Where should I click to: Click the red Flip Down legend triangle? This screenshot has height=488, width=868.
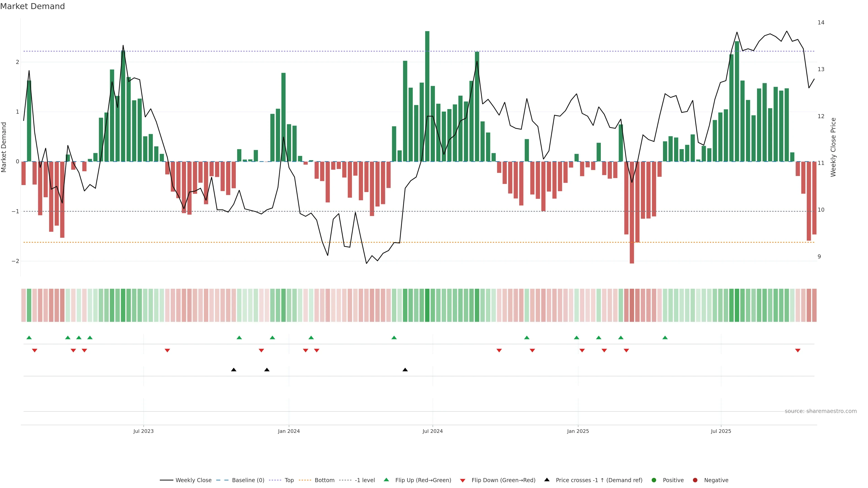coord(463,480)
